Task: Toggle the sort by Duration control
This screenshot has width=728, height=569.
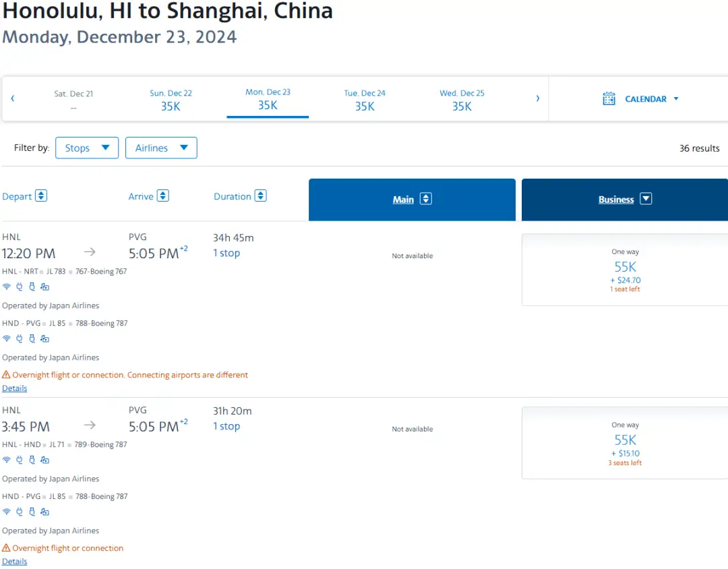Action: [261, 196]
